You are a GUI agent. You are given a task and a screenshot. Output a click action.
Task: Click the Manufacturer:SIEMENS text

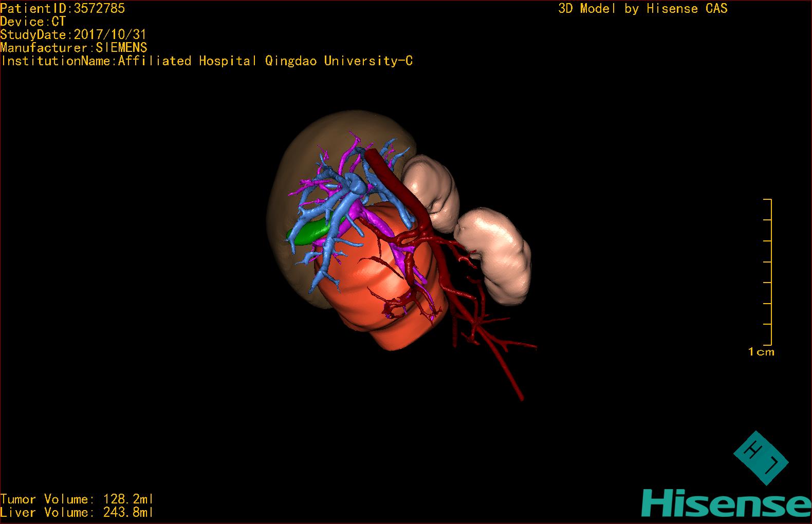point(73,48)
